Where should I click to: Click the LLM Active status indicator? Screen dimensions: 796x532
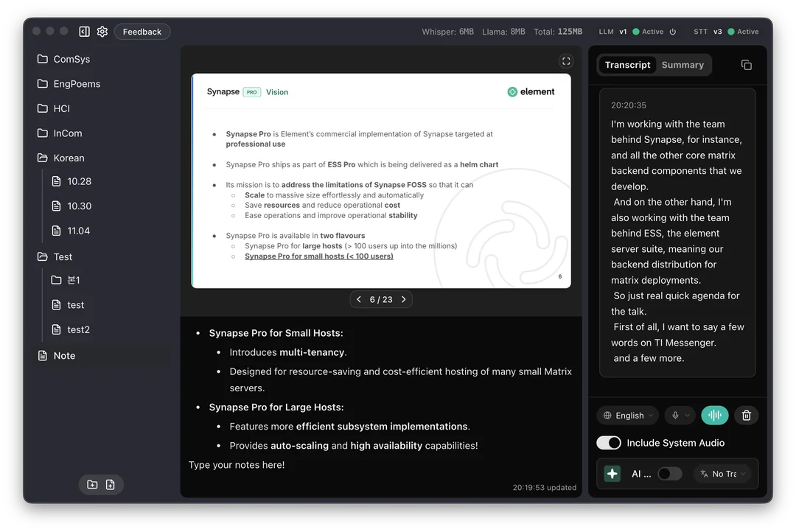click(x=649, y=32)
